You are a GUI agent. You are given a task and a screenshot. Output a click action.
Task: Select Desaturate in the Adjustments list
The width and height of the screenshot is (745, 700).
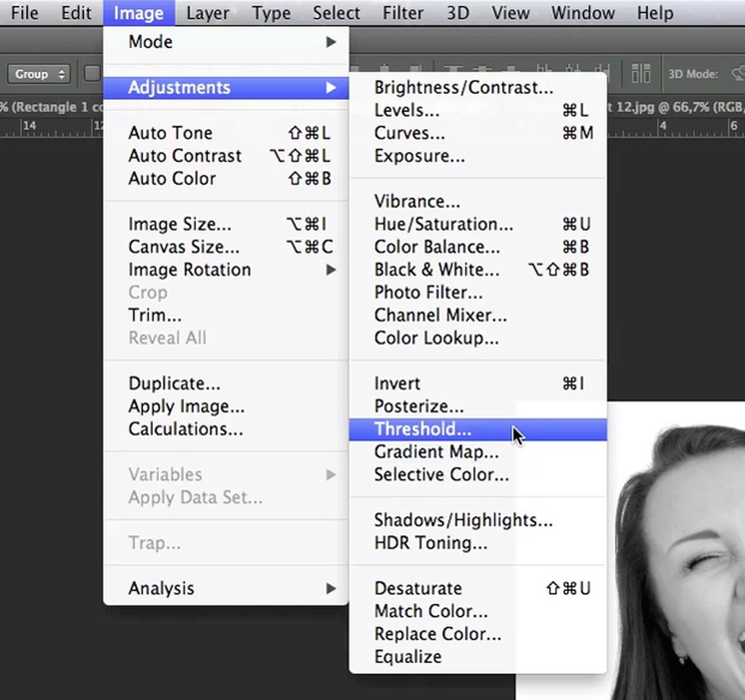tap(417, 589)
